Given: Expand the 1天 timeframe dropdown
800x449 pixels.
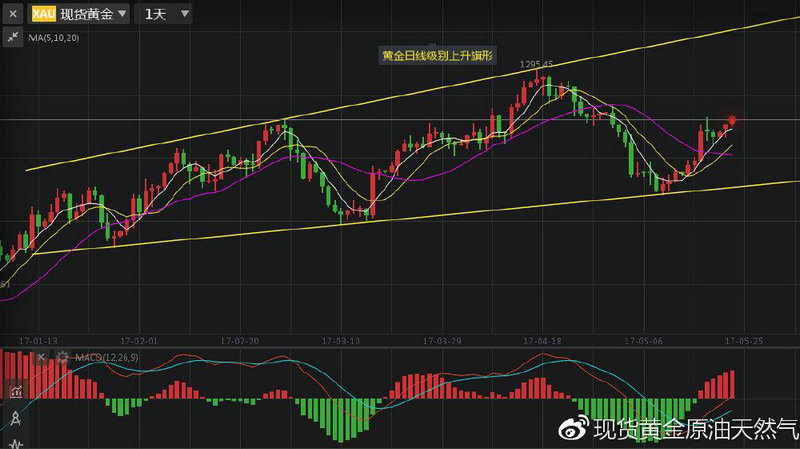Looking at the screenshot, I should pyautogui.click(x=163, y=14).
